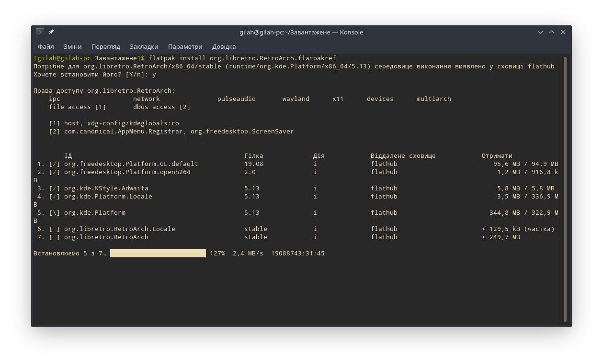Click the wayland permission text
The width and height of the screenshot is (603, 364).
(x=296, y=99)
